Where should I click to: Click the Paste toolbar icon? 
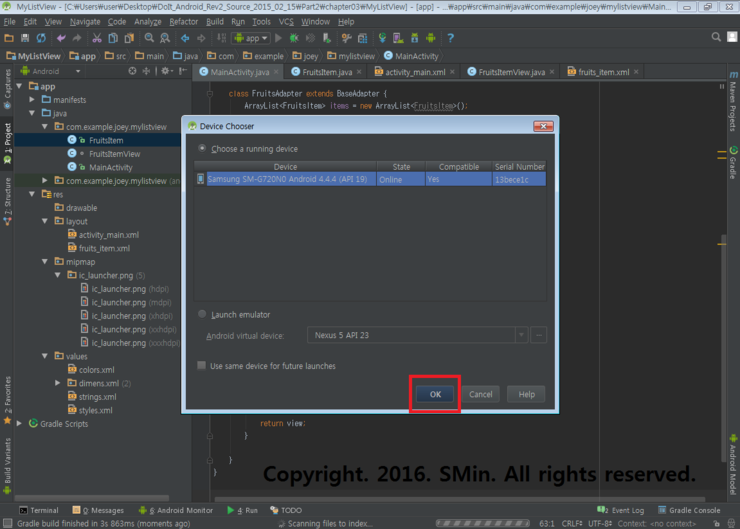129,38
